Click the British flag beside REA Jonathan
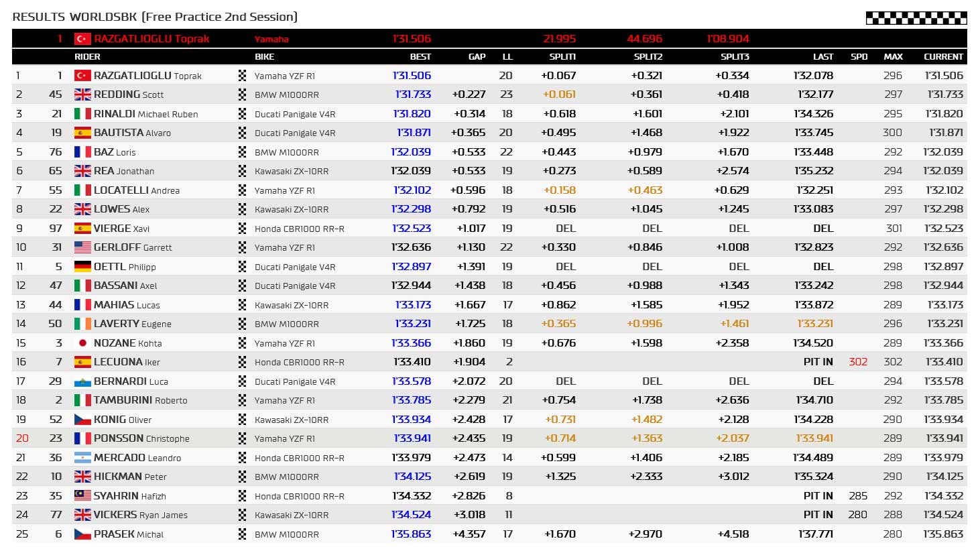 pos(82,171)
